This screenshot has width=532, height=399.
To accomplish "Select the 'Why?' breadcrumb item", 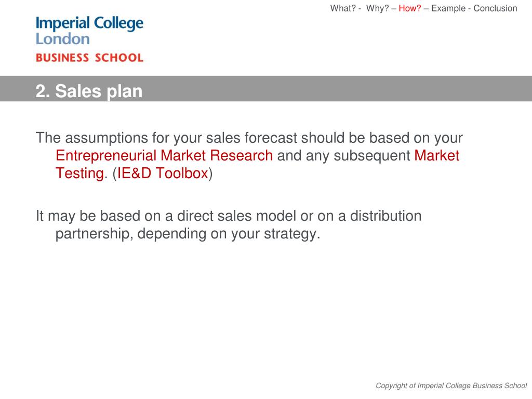I will coord(377,8).
